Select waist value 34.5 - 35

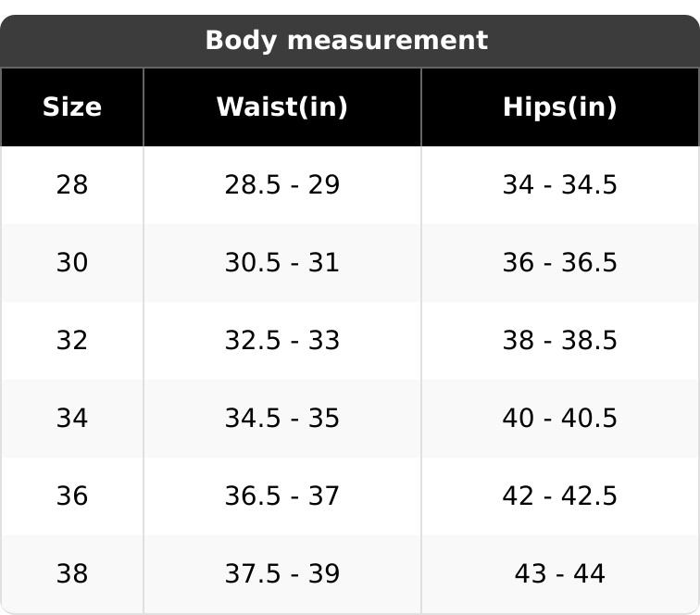281,419
